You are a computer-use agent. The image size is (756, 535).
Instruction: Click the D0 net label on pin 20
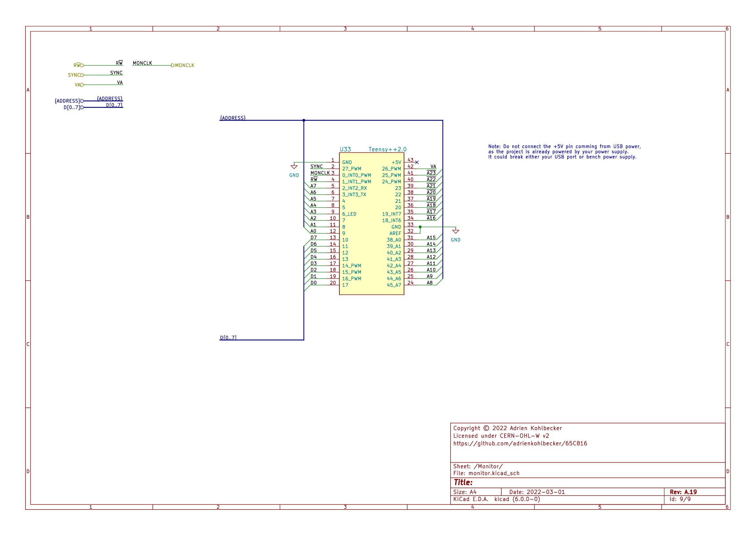click(314, 283)
